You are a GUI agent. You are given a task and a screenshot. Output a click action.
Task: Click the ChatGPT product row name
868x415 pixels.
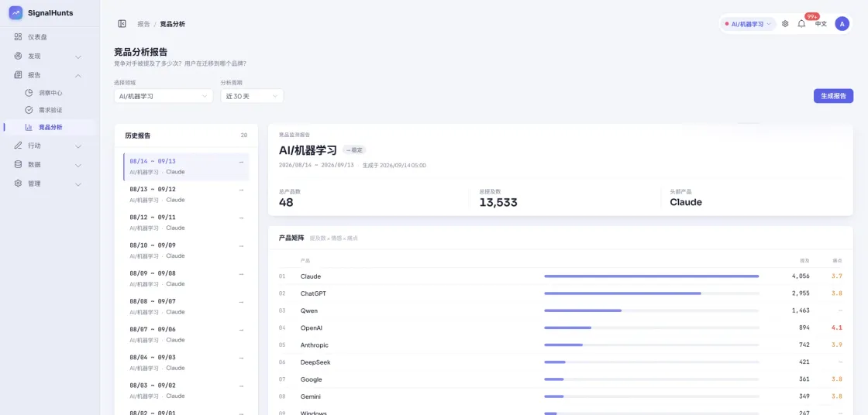point(313,293)
